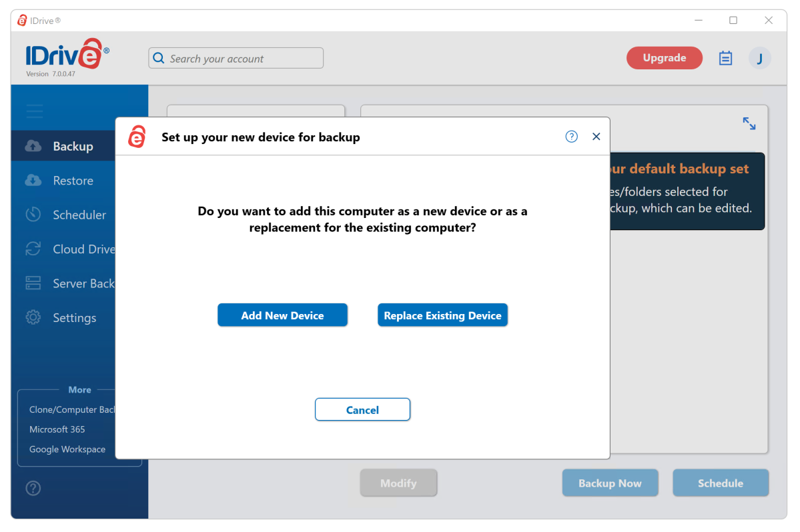Open help for the setup dialog
Image resolution: width=800 pixels, height=532 pixels.
click(571, 137)
